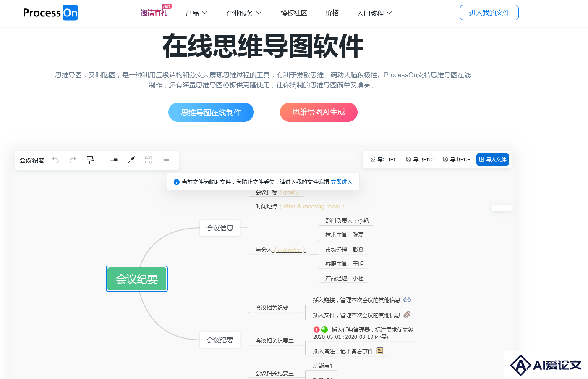Select 市场经理：彭鑫 node
Image resolution: width=588 pixels, height=379 pixels.
click(x=345, y=250)
